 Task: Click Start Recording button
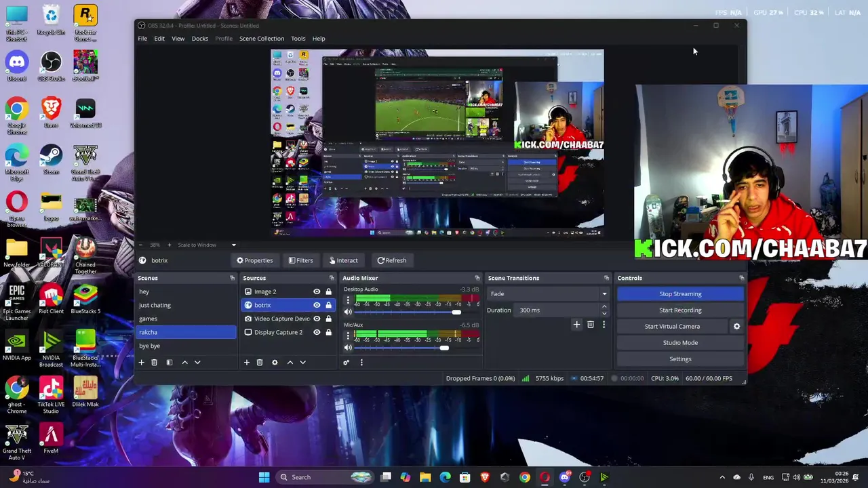(680, 310)
